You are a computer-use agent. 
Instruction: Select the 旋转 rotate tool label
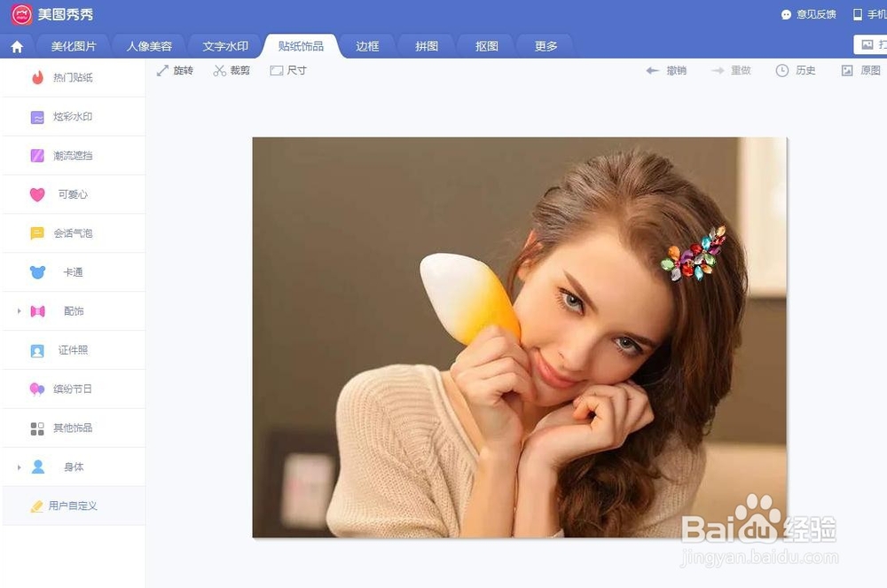pyautogui.click(x=184, y=71)
